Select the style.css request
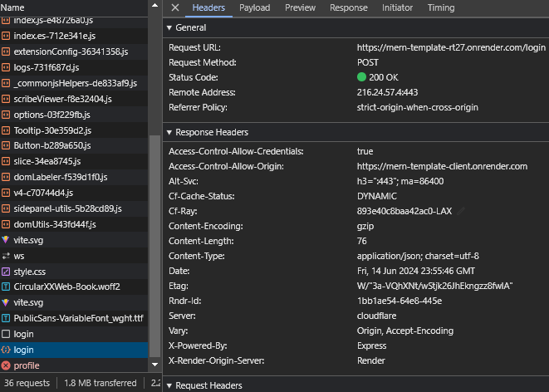 tap(74, 272)
